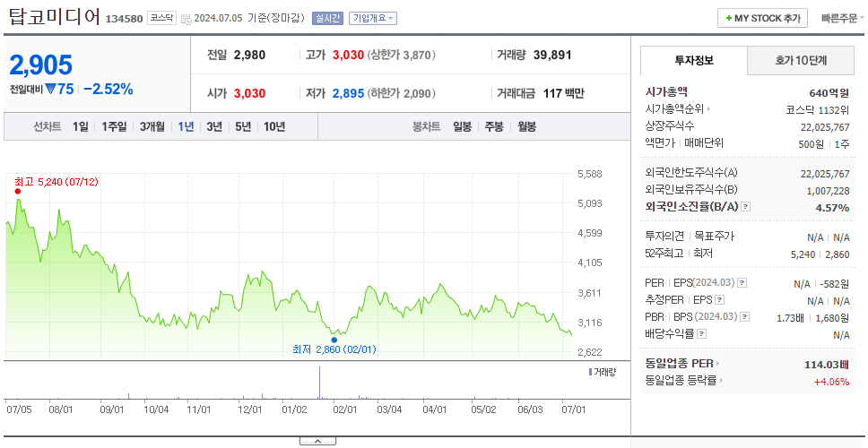868x448 pixels.
Task: Select the 10년 line chart period
Action: (x=274, y=126)
